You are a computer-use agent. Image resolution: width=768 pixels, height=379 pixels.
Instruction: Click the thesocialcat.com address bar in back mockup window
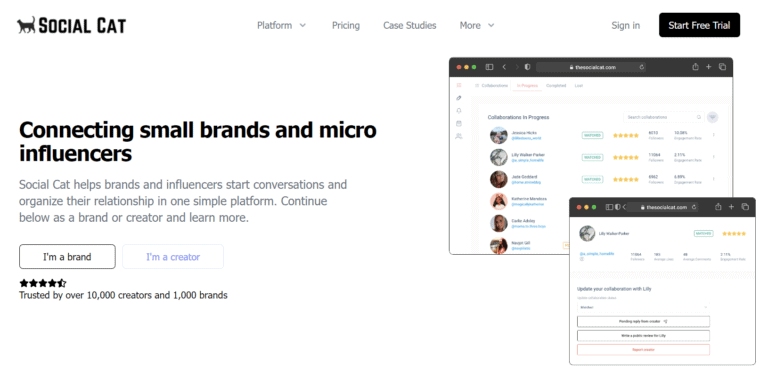591,67
